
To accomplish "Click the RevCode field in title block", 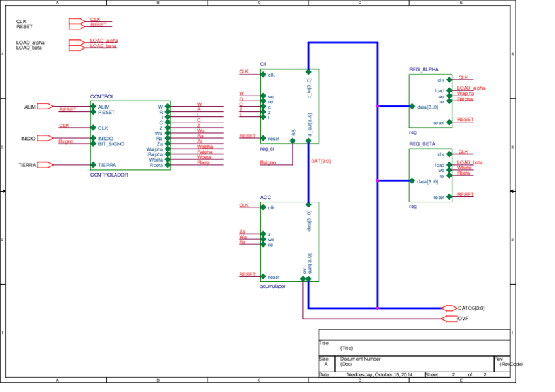I will [510, 364].
